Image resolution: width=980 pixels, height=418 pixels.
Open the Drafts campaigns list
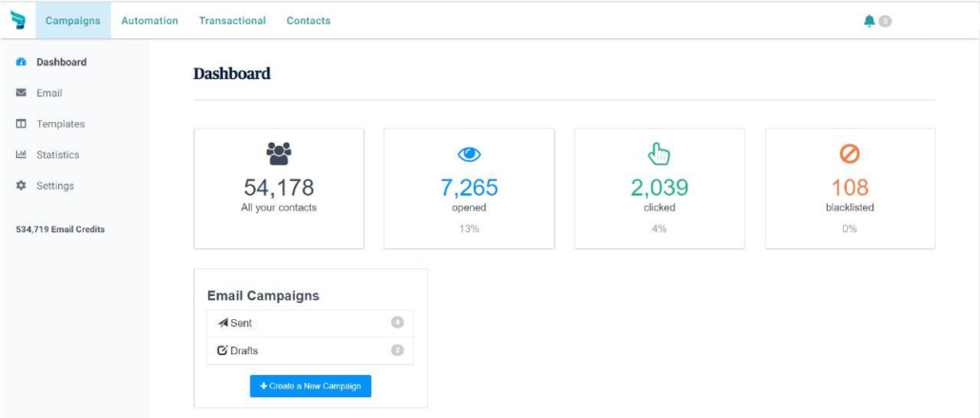310,350
